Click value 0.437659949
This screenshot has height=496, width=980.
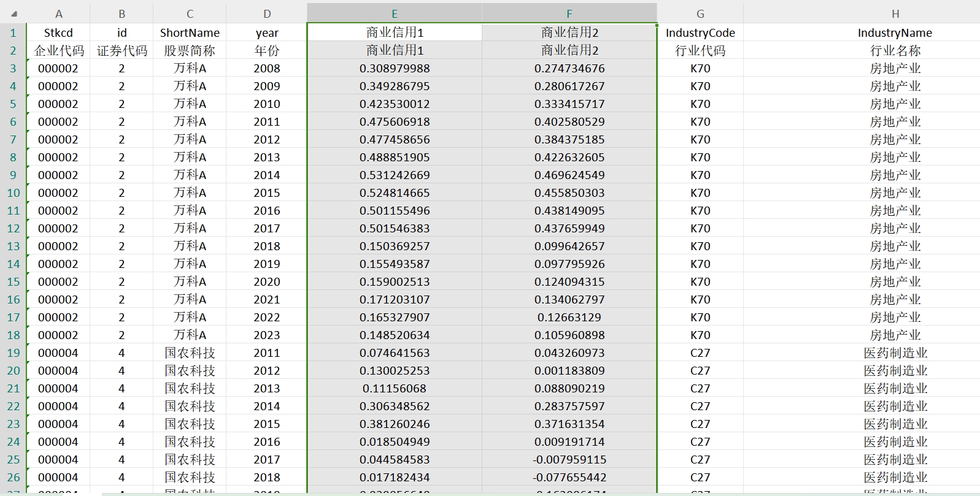(569, 228)
